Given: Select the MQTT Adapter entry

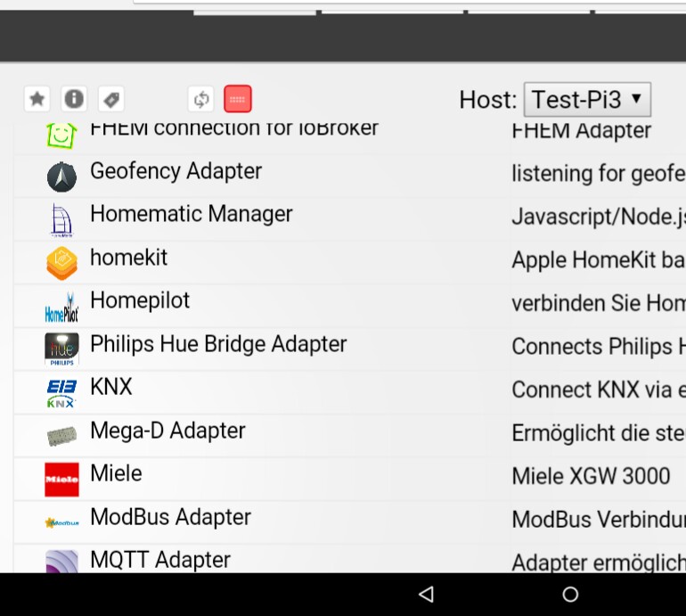Looking at the screenshot, I should pyautogui.click(x=350, y=559).
